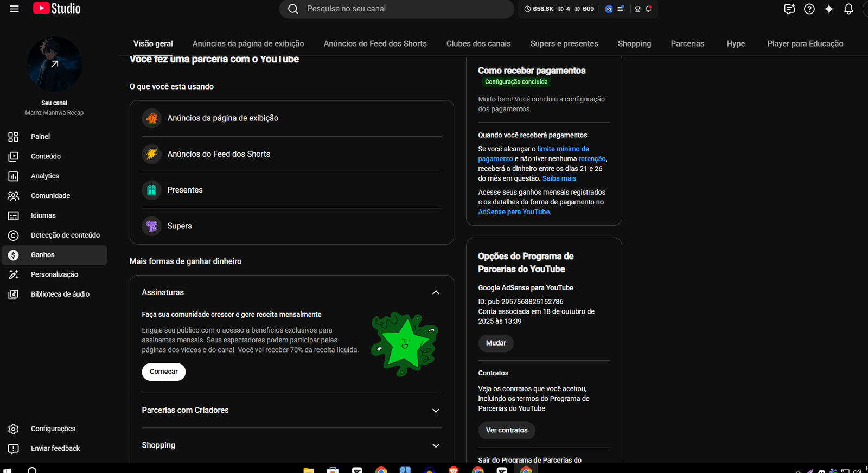Image resolution: width=868 pixels, height=473 pixels.
Task: Click the Ver contratos button
Action: pos(507,430)
